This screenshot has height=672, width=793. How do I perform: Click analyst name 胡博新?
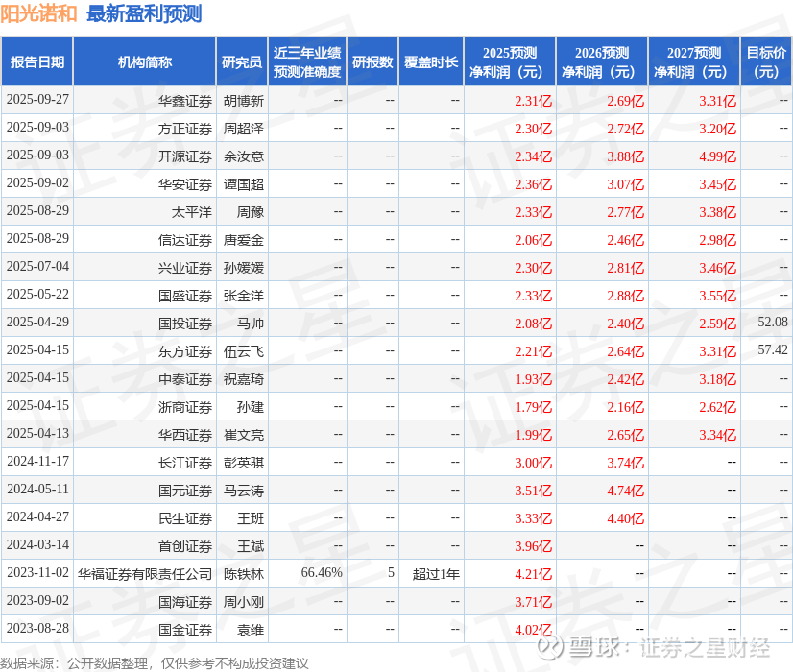click(244, 101)
